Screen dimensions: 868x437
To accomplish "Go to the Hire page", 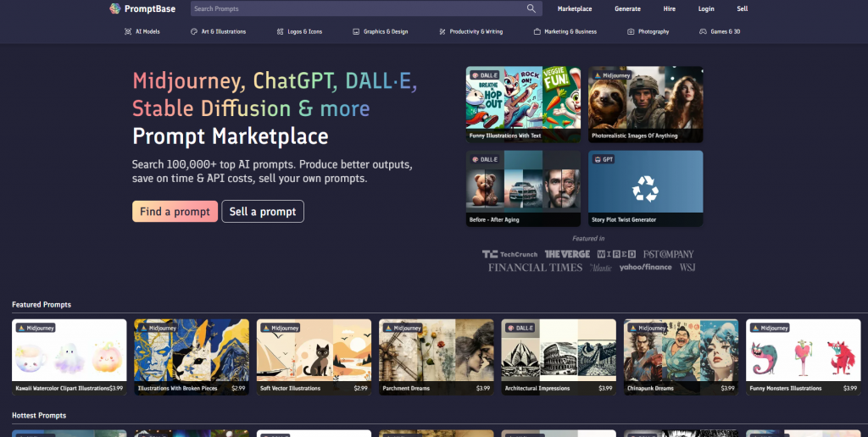I will [x=670, y=8].
